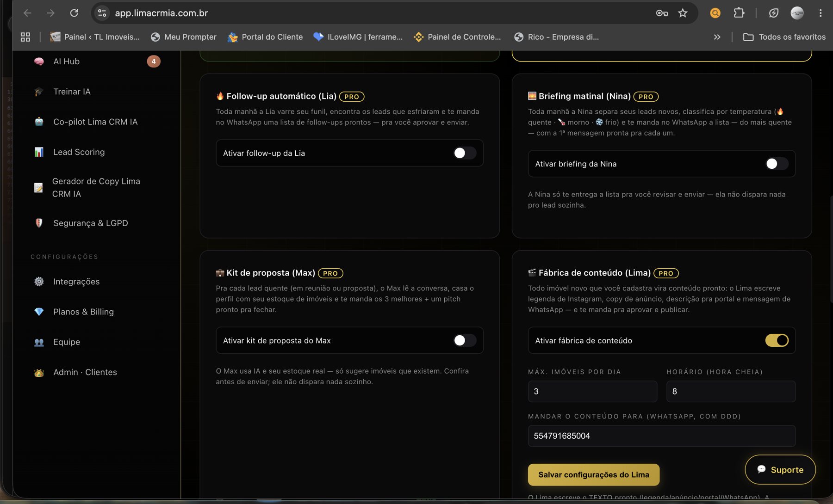This screenshot has width=833, height=504.
Task: Click the performance gauge icon in toolbar
Action: point(773,13)
